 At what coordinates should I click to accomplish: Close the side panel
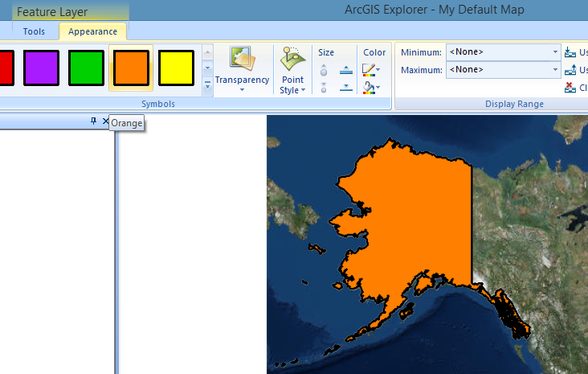(105, 121)
